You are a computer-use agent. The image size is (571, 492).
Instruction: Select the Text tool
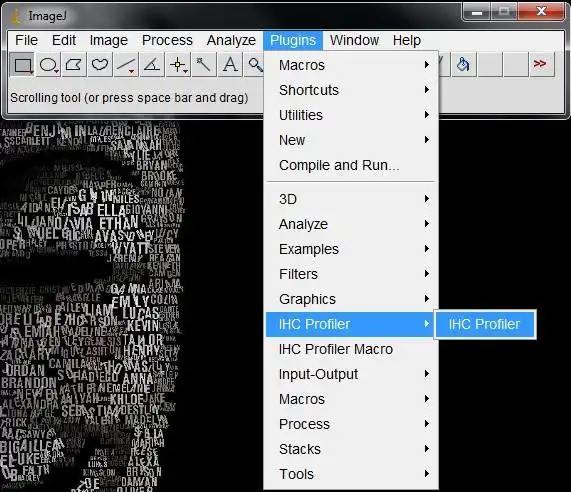(x=230, y=64)
